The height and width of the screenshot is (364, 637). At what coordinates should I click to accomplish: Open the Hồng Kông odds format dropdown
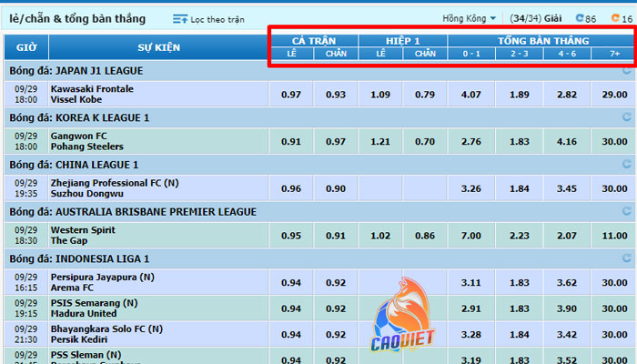(x=470, y=18)
